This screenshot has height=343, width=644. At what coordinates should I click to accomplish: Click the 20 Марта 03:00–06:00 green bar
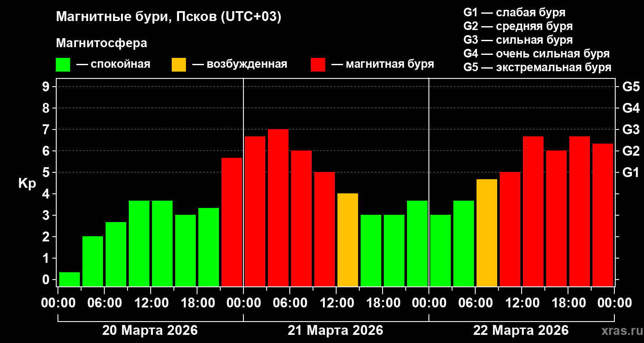tap(93, 262)
